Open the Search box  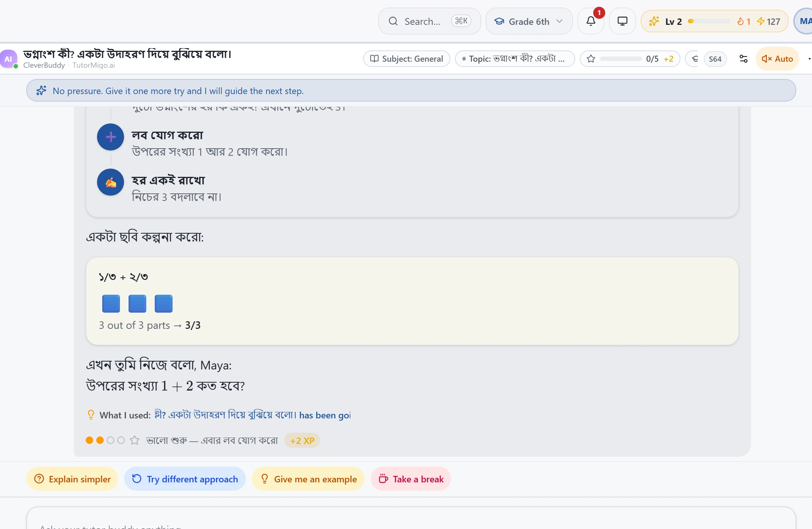pos(429,21)
